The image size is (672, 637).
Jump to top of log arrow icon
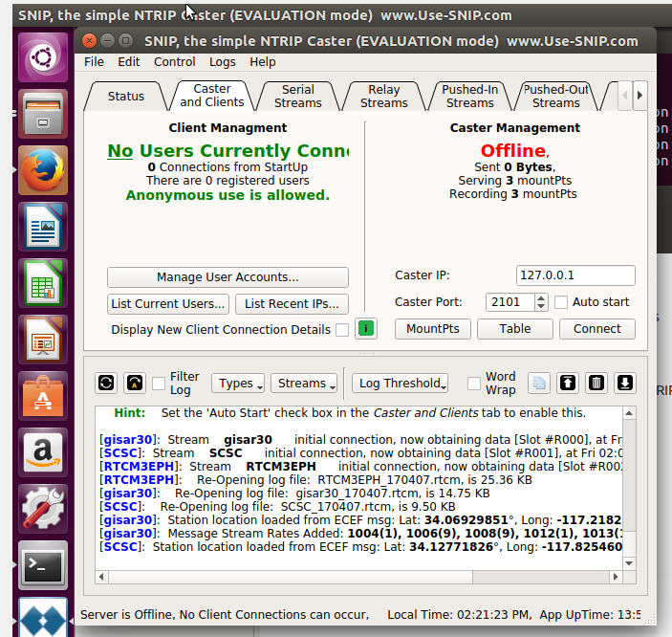point(568,383)
